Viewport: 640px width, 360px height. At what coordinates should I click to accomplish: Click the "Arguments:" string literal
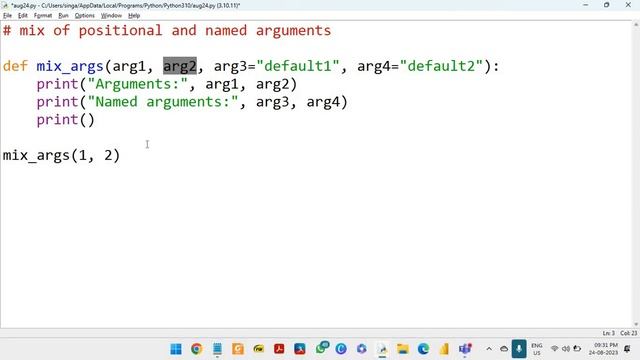tap(138, 84)
